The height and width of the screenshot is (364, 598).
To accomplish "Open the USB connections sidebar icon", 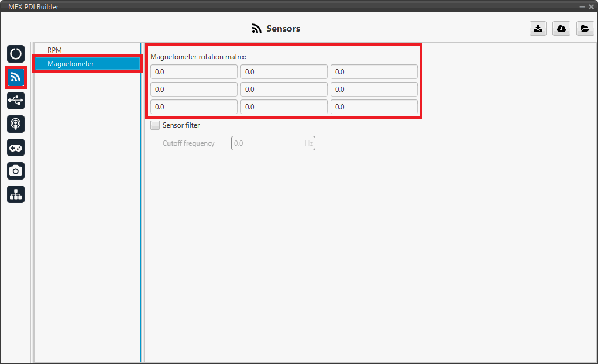I will coord(16,101).
